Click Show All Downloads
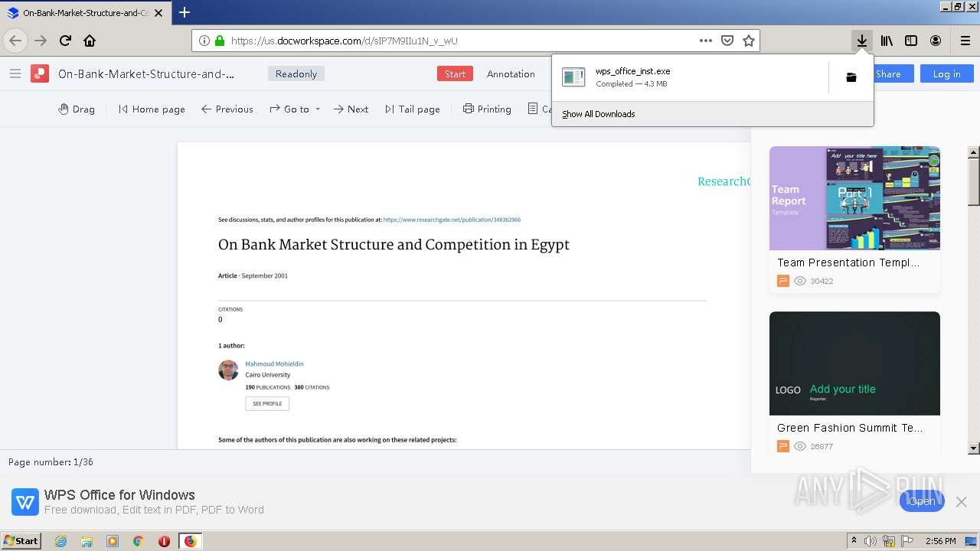Viewport: 980px width, 551px height. pos(598,114)
